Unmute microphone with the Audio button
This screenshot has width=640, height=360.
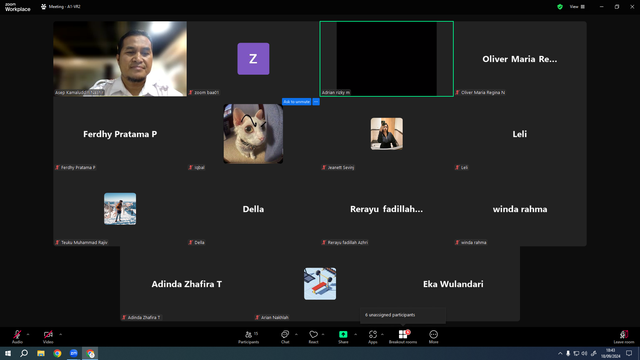[17, 337]
